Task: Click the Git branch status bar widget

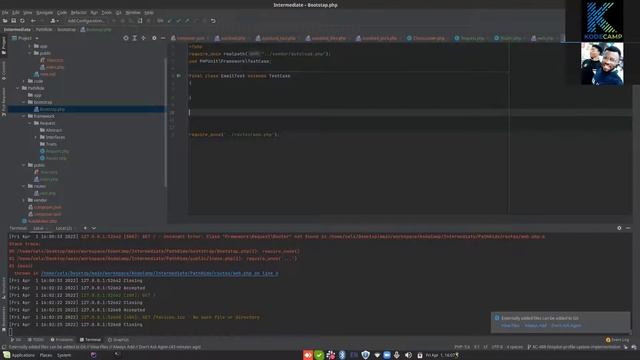Action: [x=573, y=347]
